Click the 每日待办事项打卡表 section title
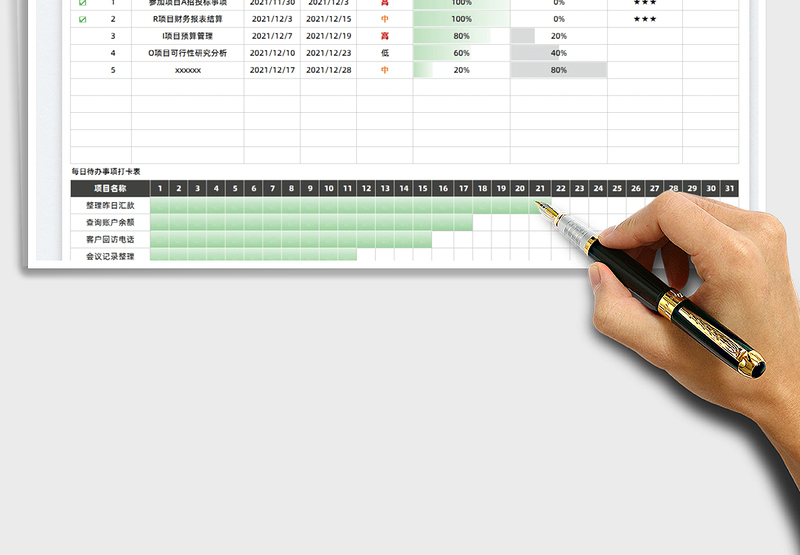Image resolution: width=800 pixels, height=555 pixels. (x=106, y=172)
